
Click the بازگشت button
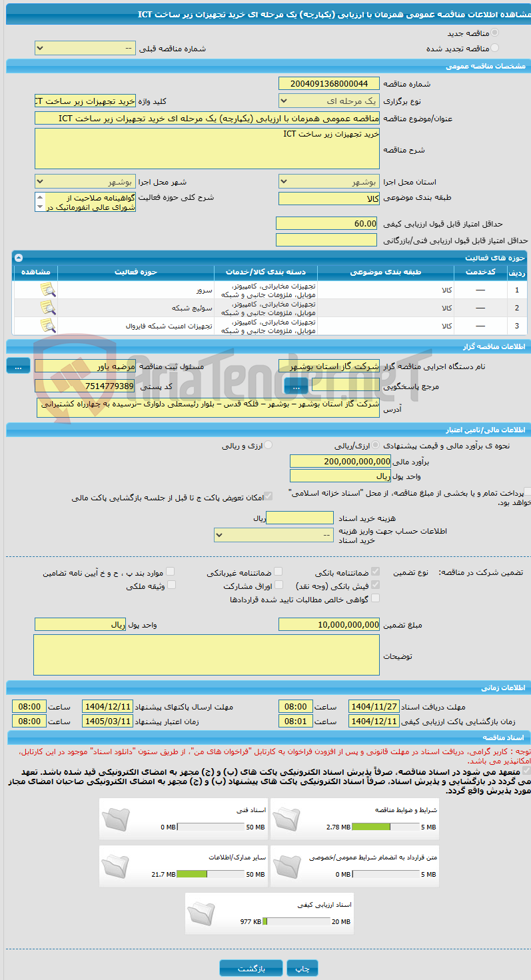pos(251,969)
